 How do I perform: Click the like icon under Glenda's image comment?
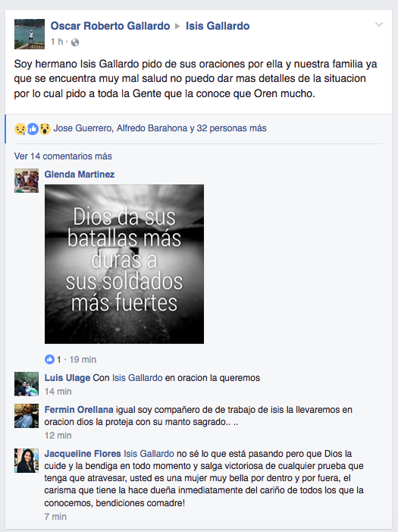tap(49, 359)
